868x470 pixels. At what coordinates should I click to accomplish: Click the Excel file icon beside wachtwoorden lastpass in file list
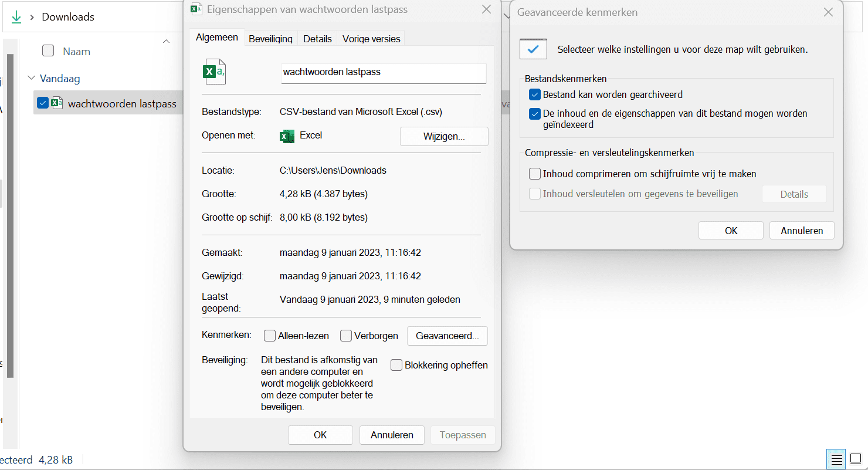coord(57,103)
